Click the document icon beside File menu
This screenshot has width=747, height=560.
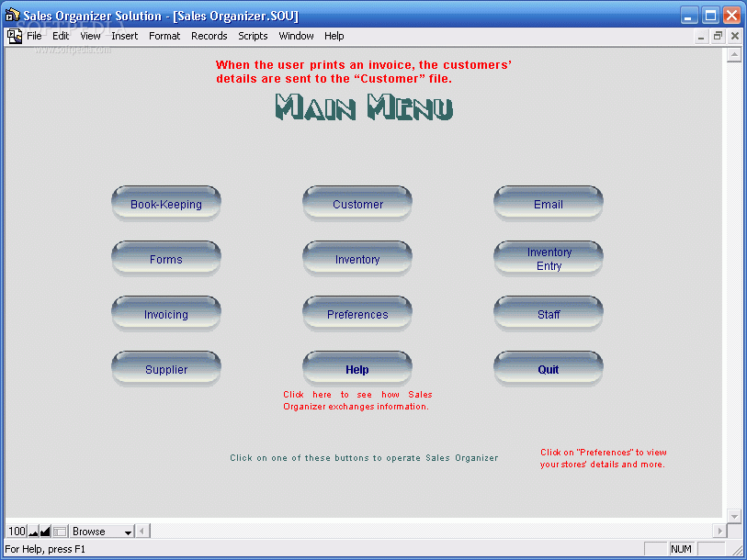(x=15, y=36)
